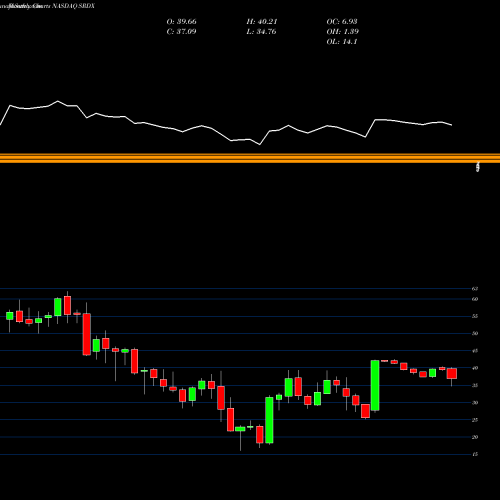Screen dimensions: 500x500
Task: Click the last red candlestick on the right
Action: (452, 374)
